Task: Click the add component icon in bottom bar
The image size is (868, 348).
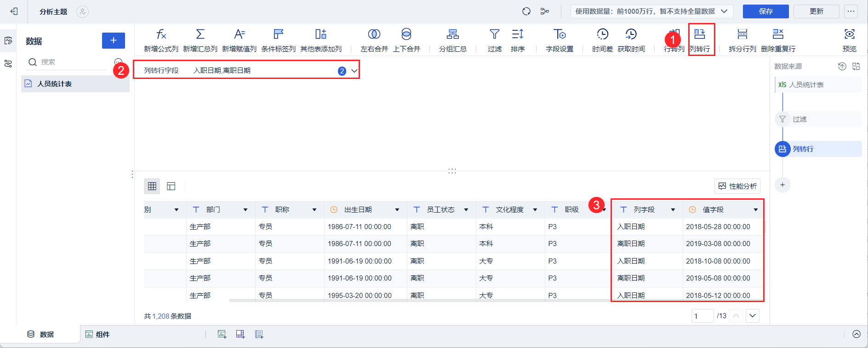Action: pos(222,334)
